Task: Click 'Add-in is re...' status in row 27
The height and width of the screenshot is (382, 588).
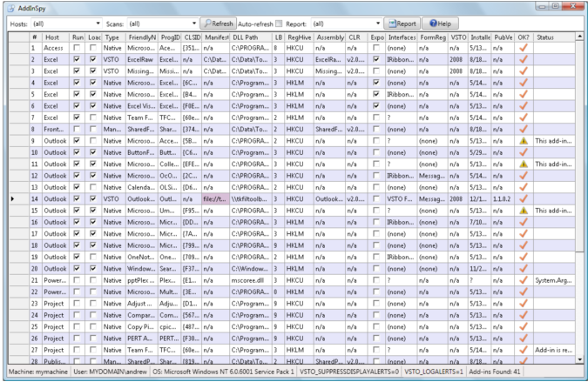Action: (x=553, y=350)
